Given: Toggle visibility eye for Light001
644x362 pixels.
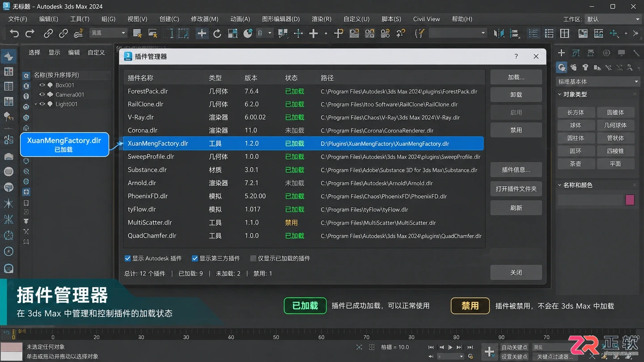Looking at the screenshot, I should click(42, 104).
